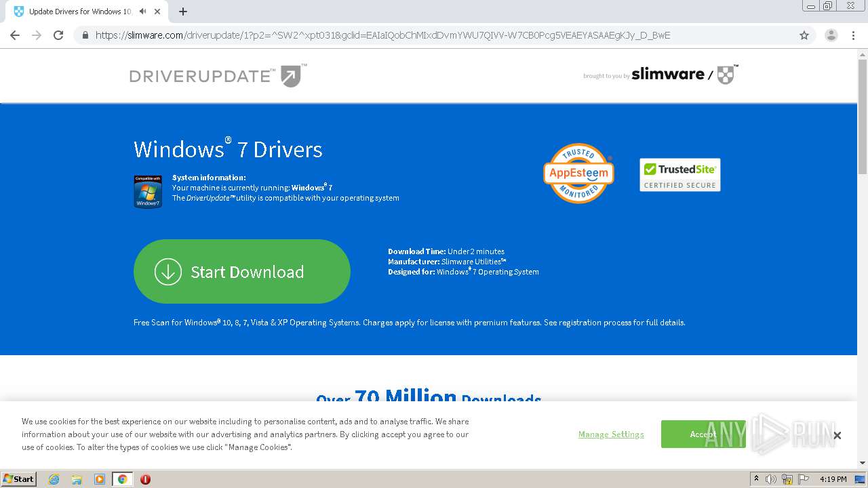Reload the page with refresh icon

click(58, 35)
